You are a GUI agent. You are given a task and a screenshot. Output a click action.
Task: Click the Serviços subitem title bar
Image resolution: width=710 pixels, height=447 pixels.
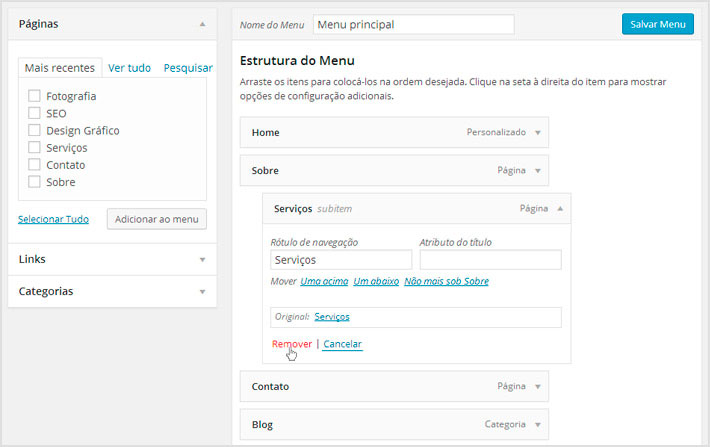click(417, 209)
